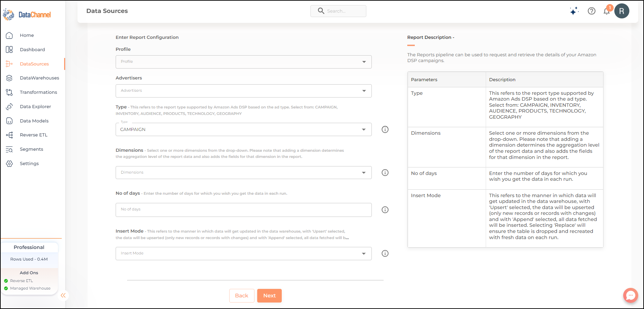Viewport: 644px width, 309px height.
Task: Click 'Enter Report Configuration' heading
Action: (x=147, y=38)
